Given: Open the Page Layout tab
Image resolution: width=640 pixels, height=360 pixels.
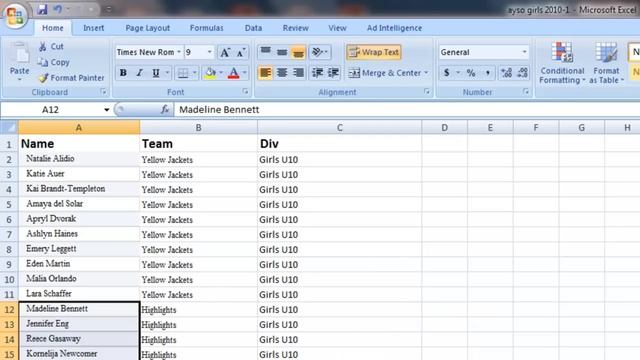Looking at the screenshot, I should pos(147,28).
